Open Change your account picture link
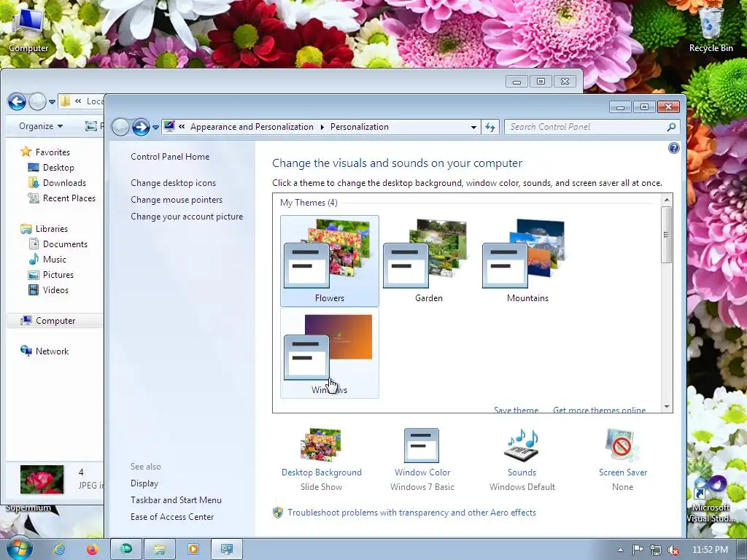The image size is (747, 560). click(x=187, y=216)
